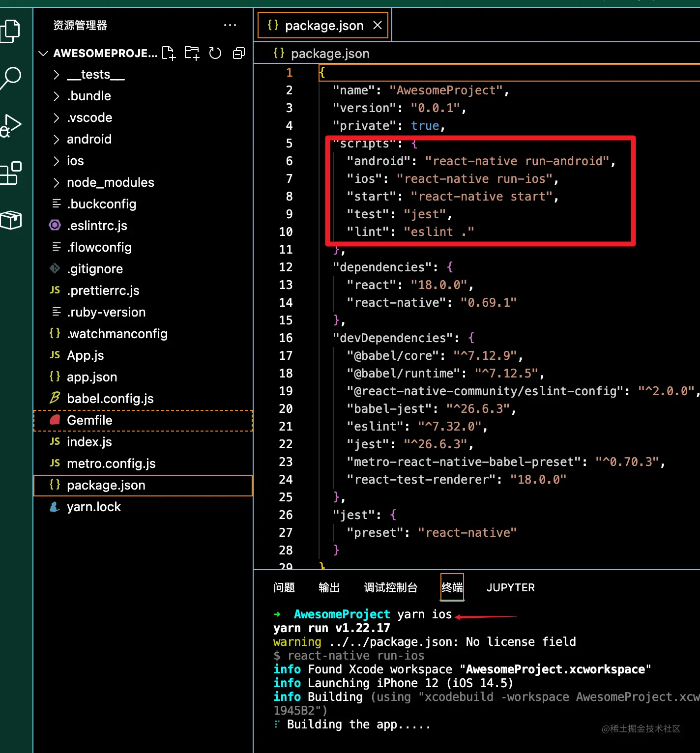Viewport: 700px width, 753px height.
Task: Click the "Building the app" terminal line
Action: click(x=358, y=724)
